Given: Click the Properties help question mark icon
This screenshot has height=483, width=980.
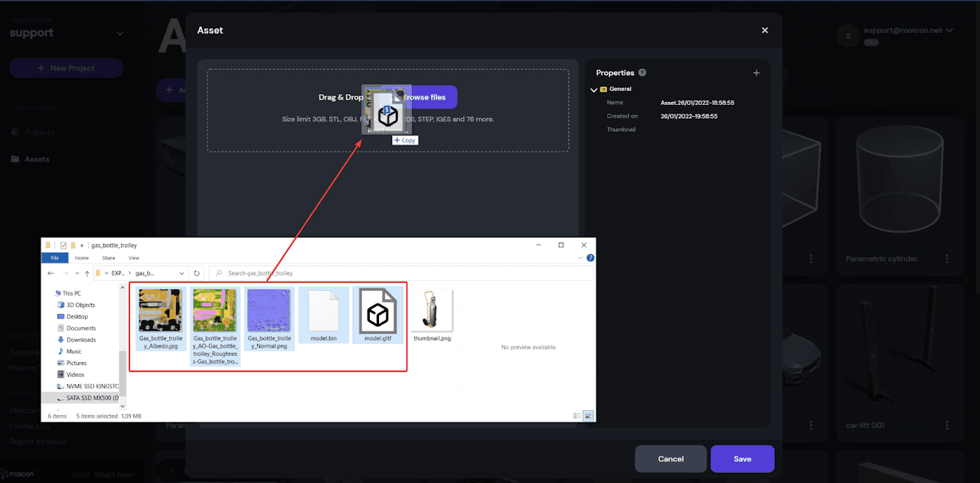Looking at the screenshot, I should pos(642,73).
